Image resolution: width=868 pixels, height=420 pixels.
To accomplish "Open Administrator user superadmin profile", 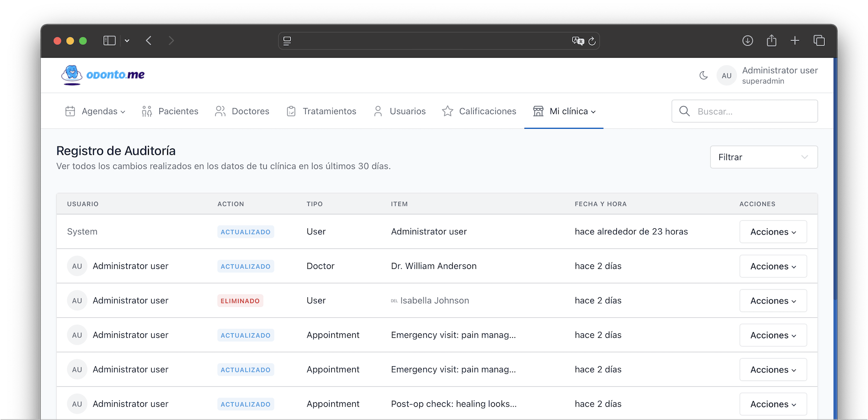I will (780, 75).
